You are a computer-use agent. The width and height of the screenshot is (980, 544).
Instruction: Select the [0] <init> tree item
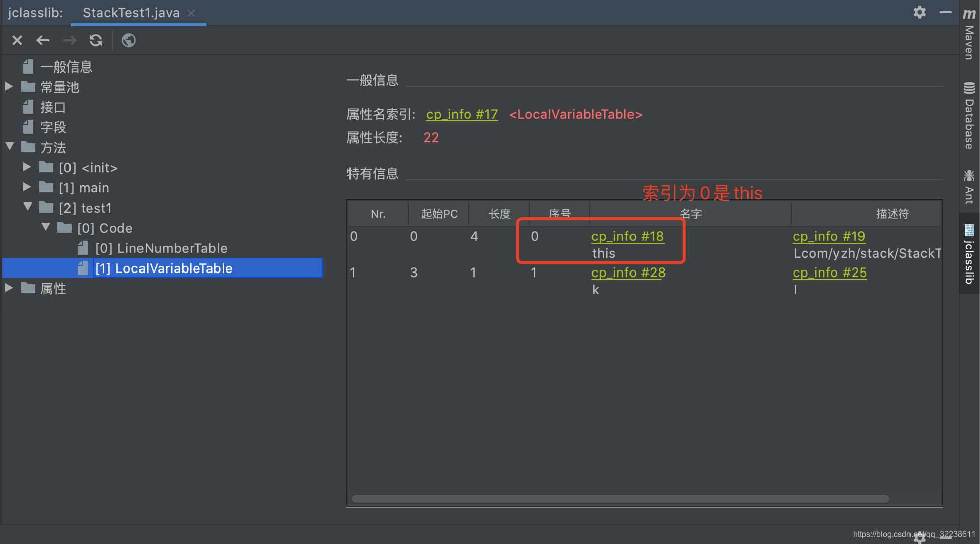click(88, 168)
